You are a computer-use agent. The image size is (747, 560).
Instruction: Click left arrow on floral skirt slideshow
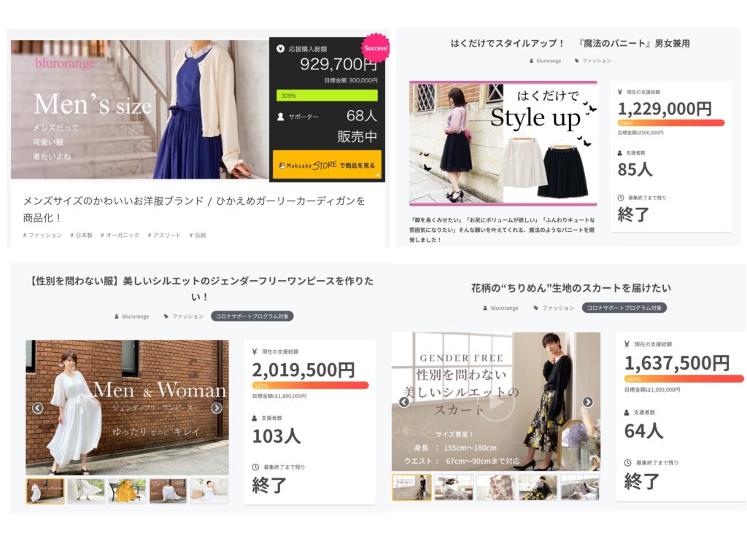[x=403, y=402]
